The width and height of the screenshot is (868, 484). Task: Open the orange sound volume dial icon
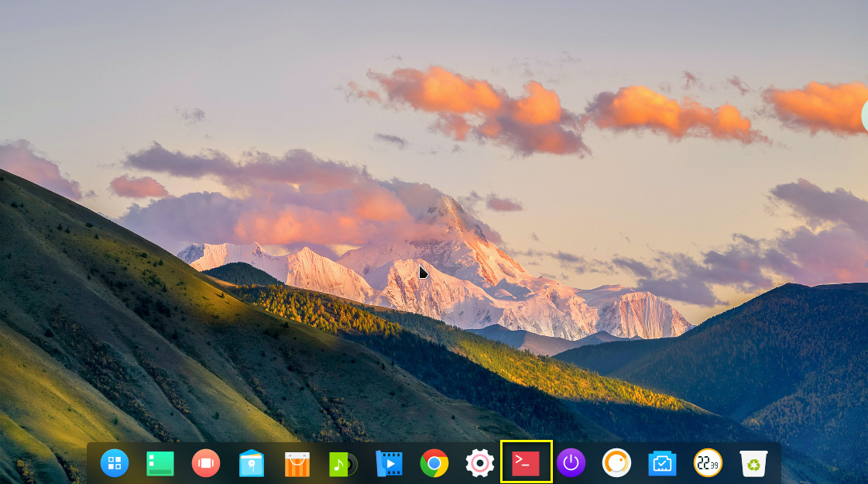(616, 463)
